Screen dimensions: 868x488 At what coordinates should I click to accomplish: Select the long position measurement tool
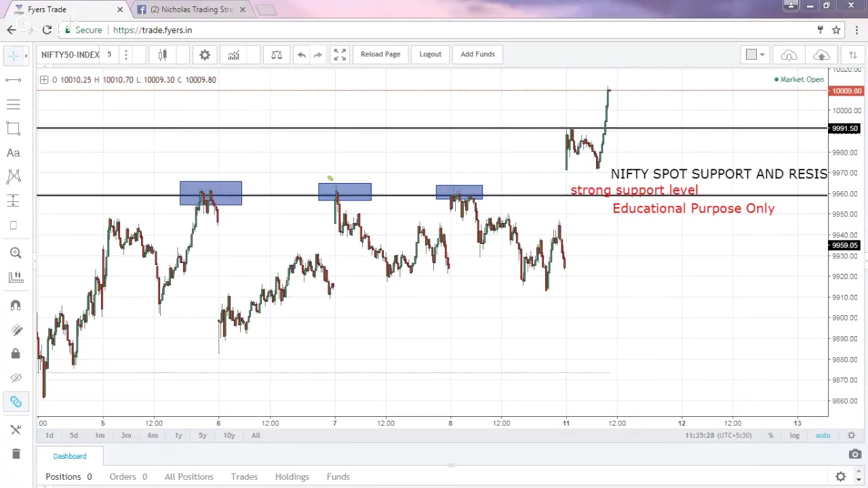coord(14,201)
